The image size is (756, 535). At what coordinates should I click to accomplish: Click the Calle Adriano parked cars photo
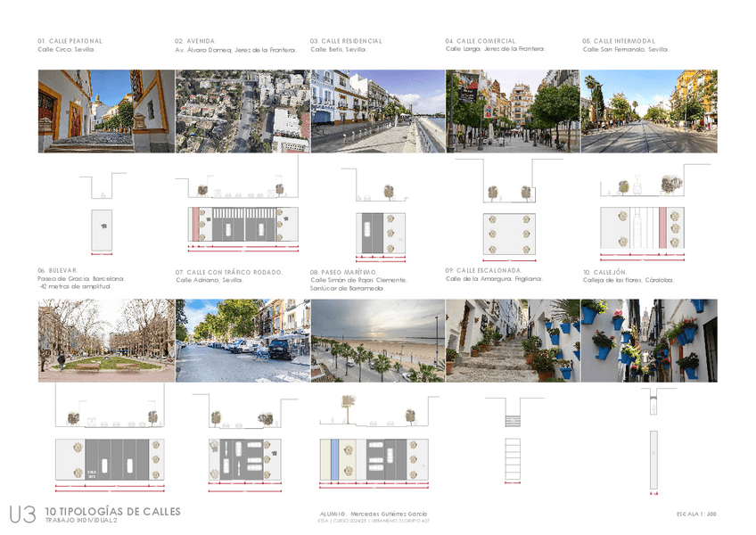[243, 341]
